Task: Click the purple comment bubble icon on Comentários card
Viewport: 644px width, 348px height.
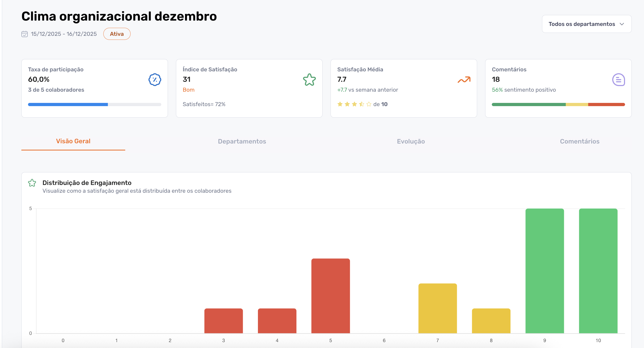Action: click(x=618, y=79)
